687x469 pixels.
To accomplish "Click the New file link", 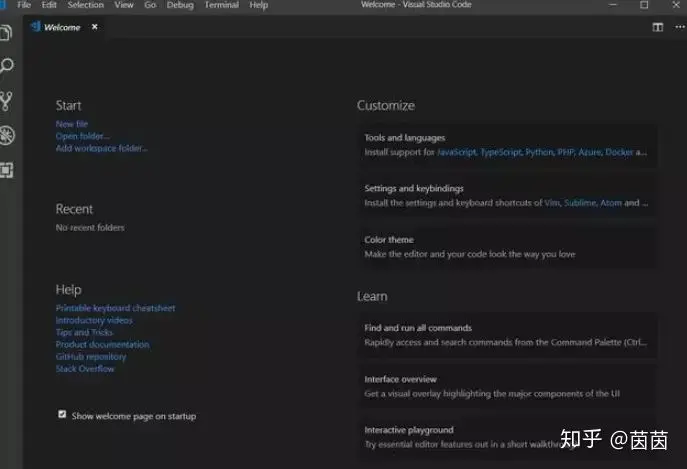I will 72,124.
